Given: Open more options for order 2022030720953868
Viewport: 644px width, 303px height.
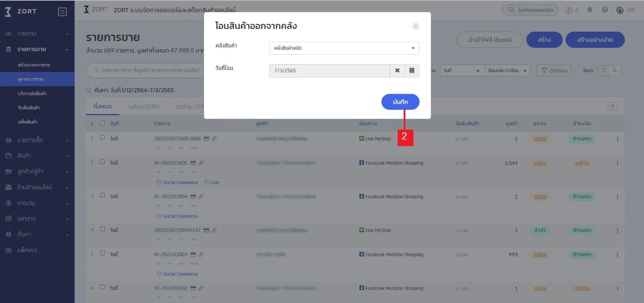Looking at the screenshot, I should 617,139.
